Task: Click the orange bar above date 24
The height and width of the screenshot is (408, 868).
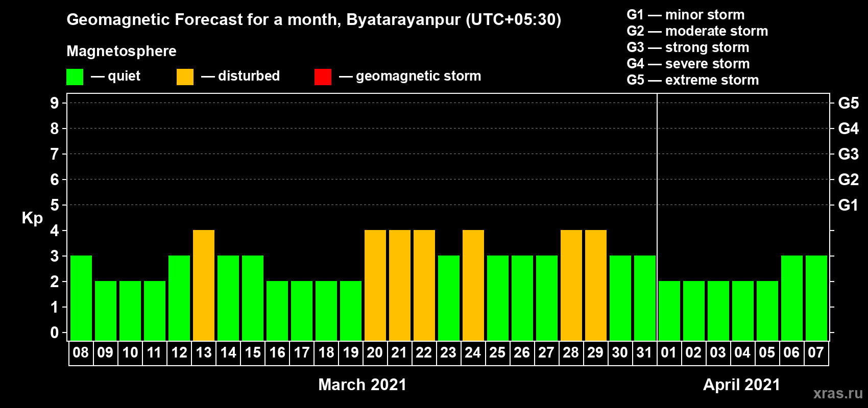Action: [473, 285]
